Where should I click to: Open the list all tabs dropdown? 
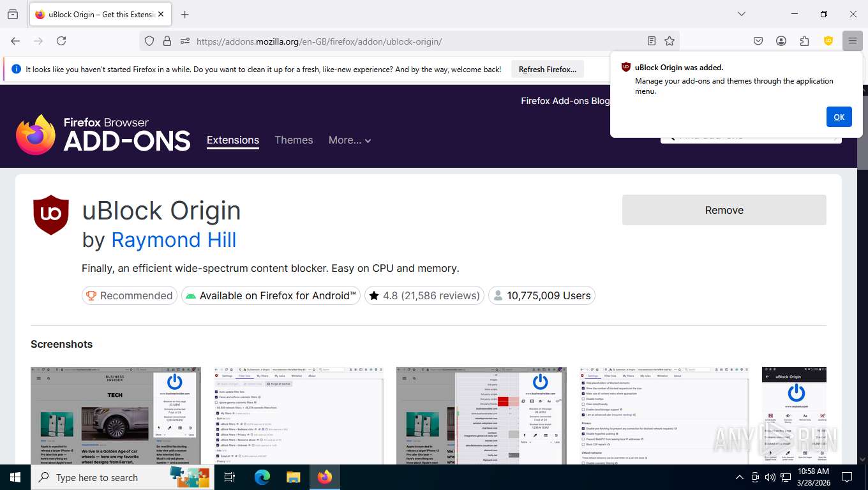point(741,14)
